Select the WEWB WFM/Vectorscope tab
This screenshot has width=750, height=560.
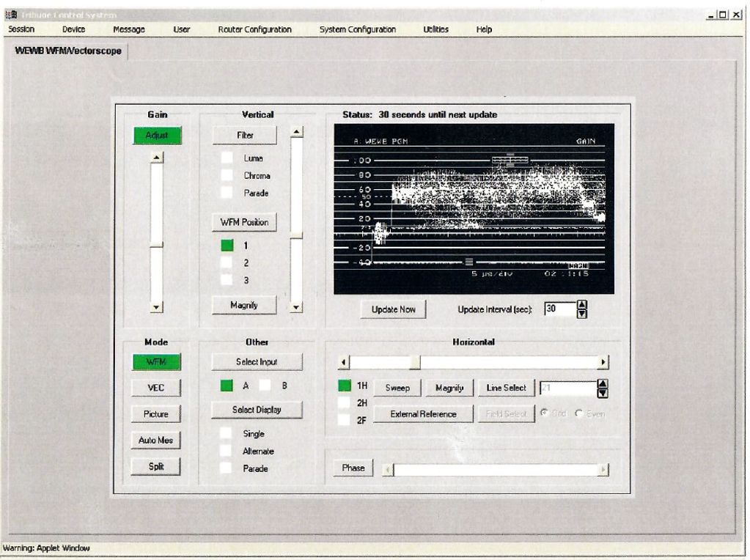point(67,53)
